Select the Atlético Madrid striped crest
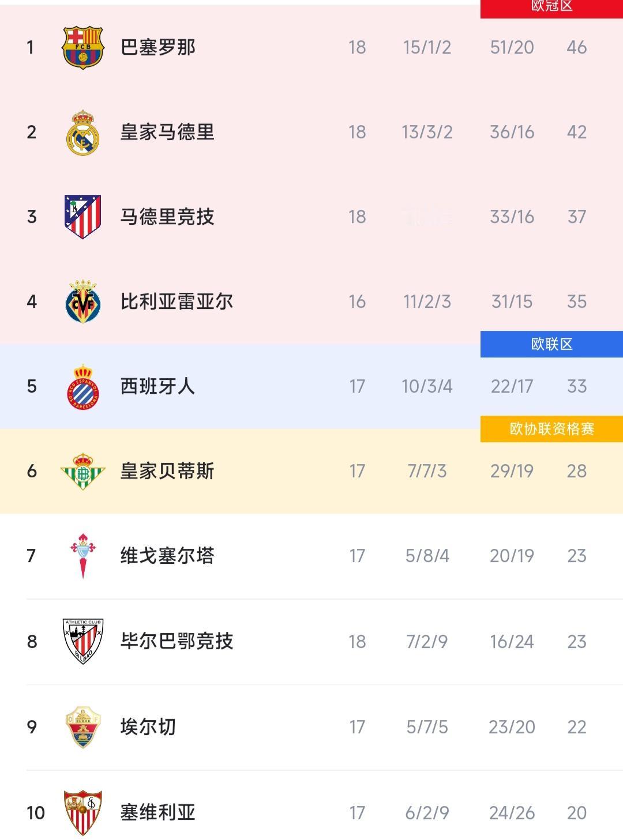Image resolution: width=623 pixels, height=840 pixels. coord(82,217)
